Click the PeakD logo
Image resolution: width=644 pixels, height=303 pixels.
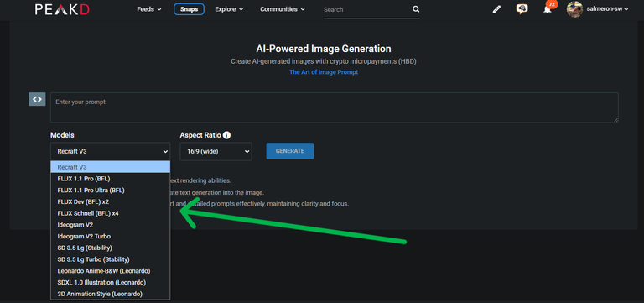coord(61,9)
